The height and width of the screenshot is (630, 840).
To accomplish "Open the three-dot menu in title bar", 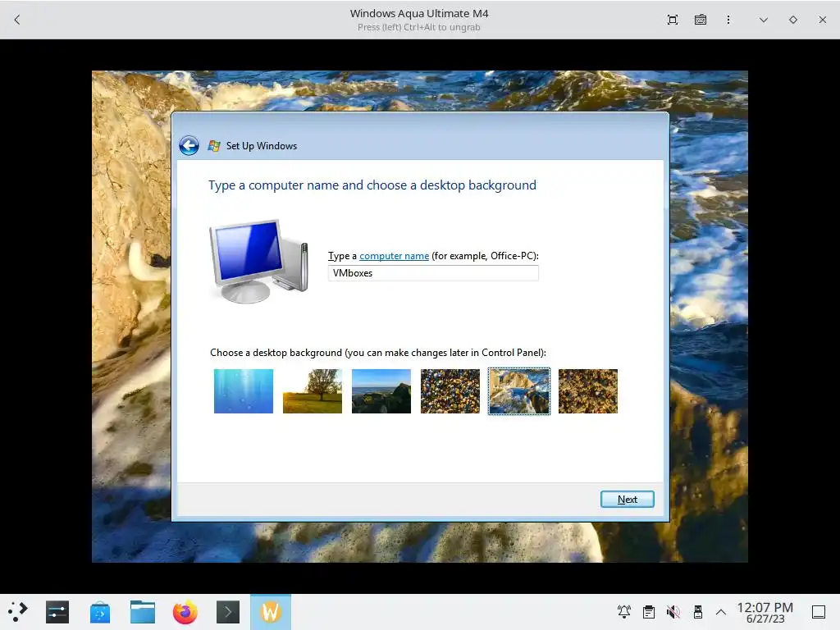I will click(728, 20).
